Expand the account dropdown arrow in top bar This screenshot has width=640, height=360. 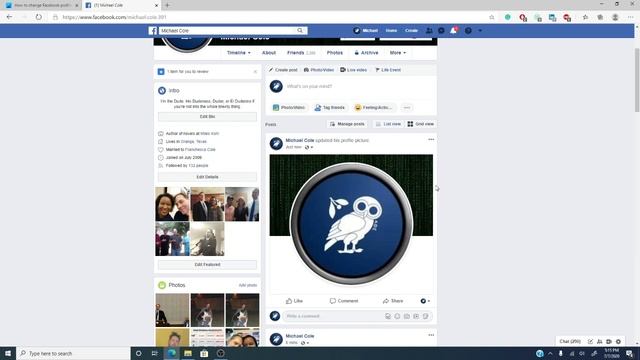click(x=480, y=31)
